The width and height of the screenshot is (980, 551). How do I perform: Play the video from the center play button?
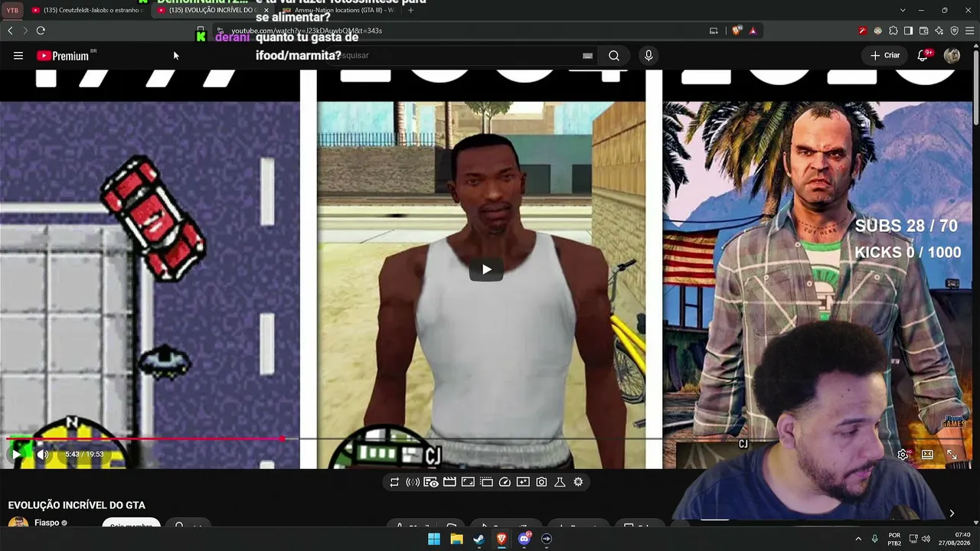(486, 269)
